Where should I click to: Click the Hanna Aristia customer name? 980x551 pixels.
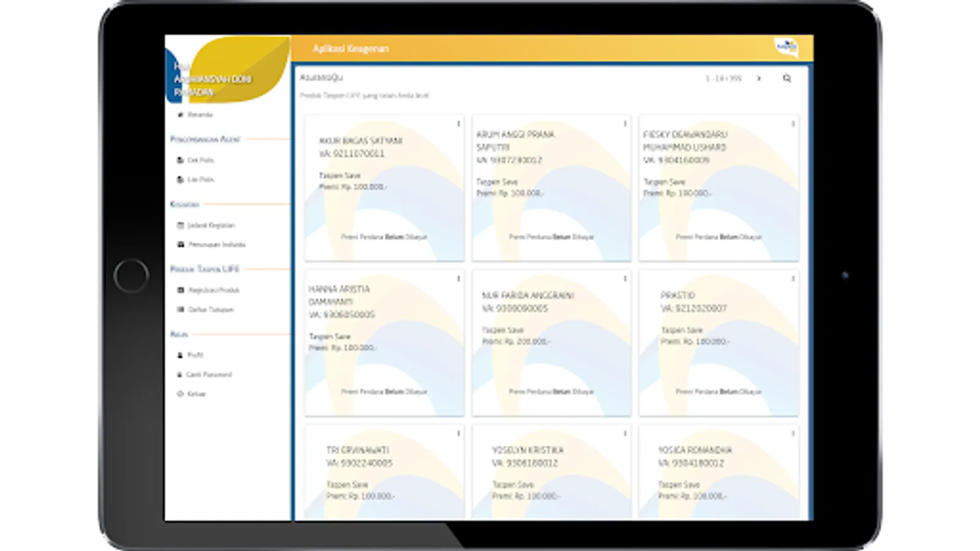[339, 295]
